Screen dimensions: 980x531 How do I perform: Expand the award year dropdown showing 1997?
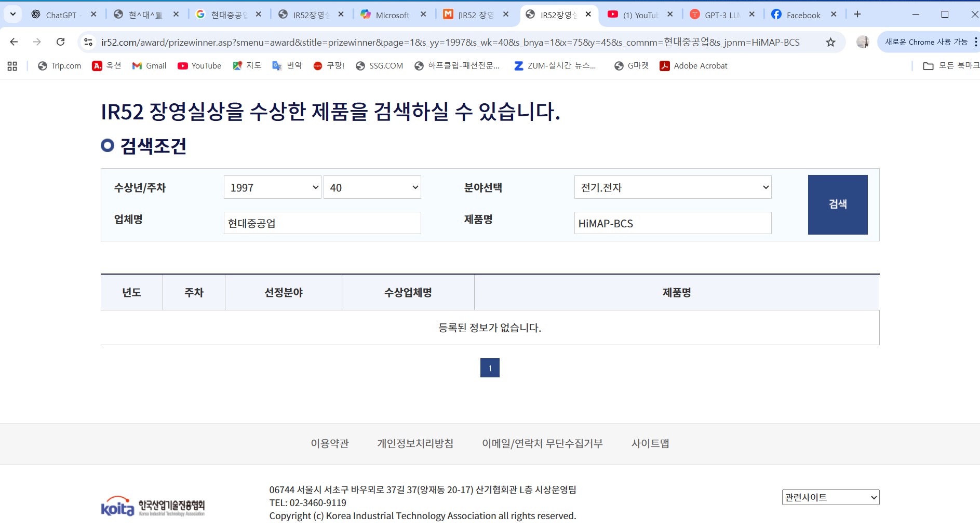(273, 187)
